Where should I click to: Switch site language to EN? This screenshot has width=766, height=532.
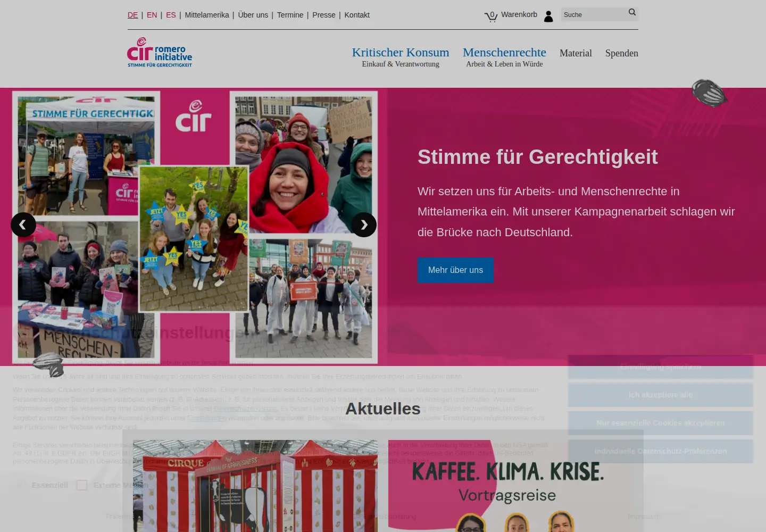(x=152, y=15)
